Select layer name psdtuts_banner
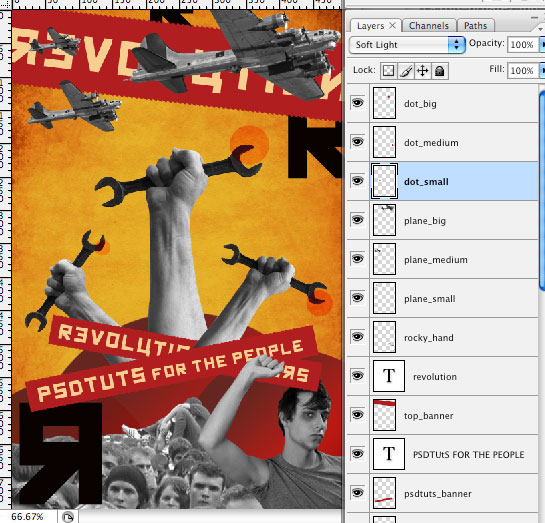 click(x=438, y=494)
